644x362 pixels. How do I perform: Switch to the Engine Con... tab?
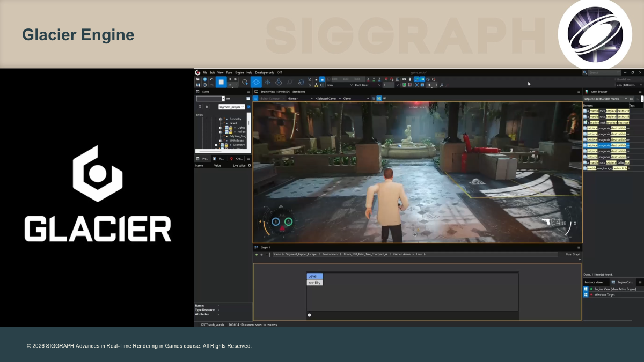tap(623, 282)
